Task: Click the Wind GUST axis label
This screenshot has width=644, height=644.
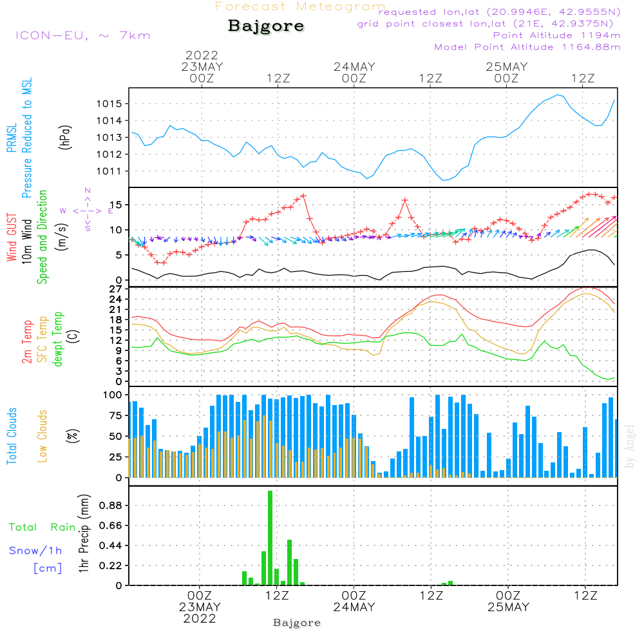Action: (x=12, y=239)
